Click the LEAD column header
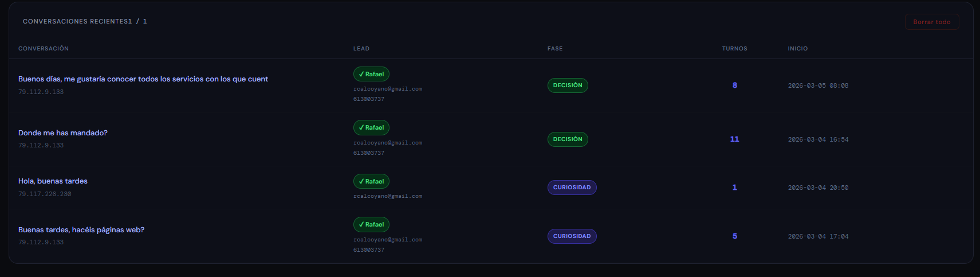This screenshot has height=277, width=980. 361,49
